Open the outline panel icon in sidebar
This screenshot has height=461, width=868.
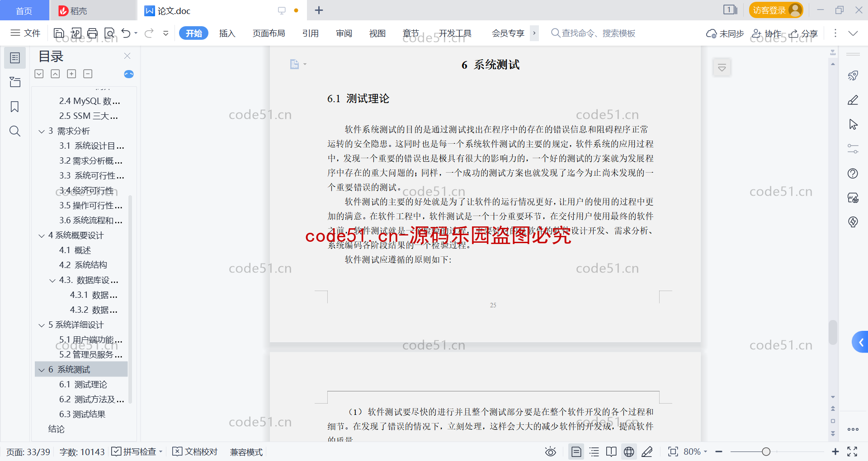click(15, 58)
